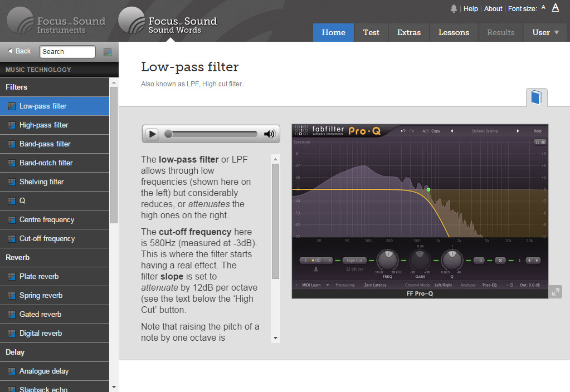Select Analogue delay in the sidebar

[x=55, y=371]
